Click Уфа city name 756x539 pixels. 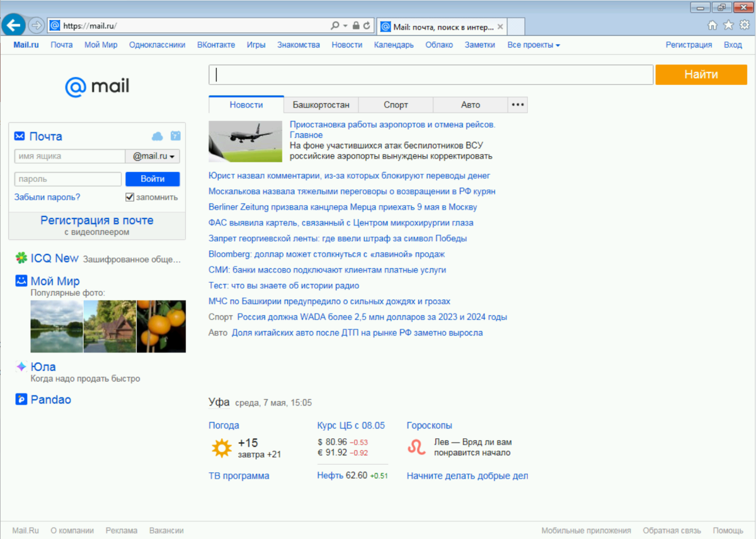219,402
